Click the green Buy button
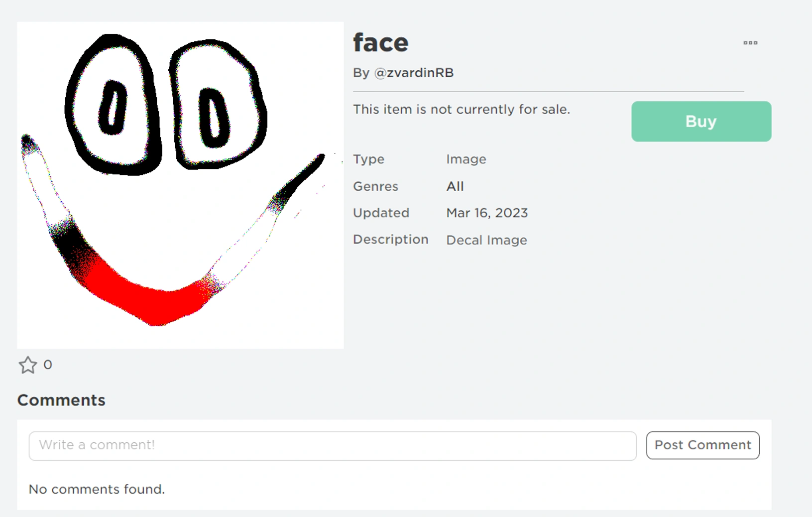The height and width of the screenshot is (517, 812). pos(701,122)
